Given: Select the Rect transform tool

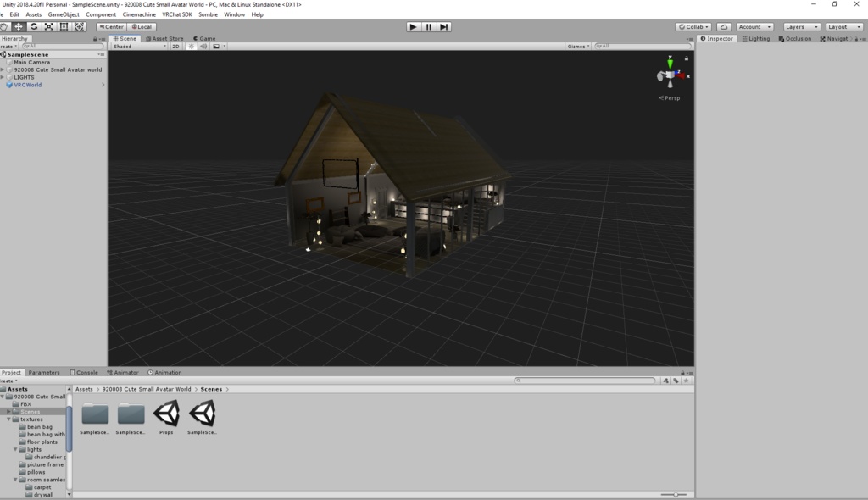Looking at the screenshot, I should pos(62,26).
